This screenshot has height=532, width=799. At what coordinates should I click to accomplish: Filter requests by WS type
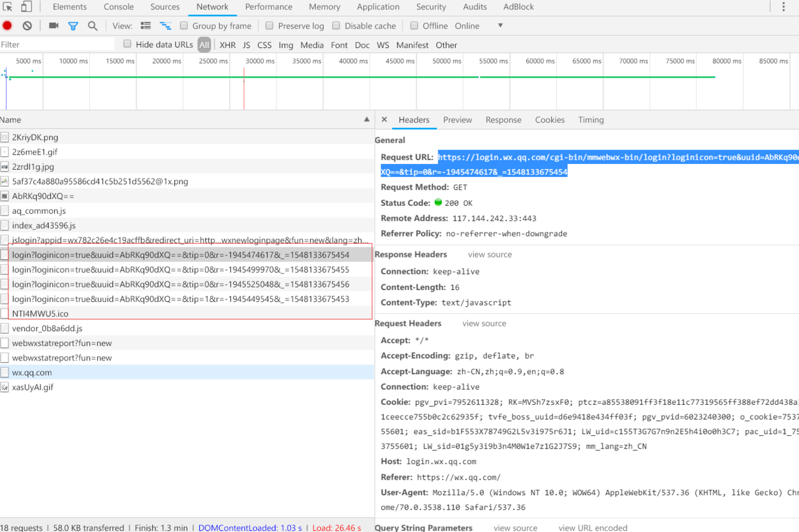[383, 45]
